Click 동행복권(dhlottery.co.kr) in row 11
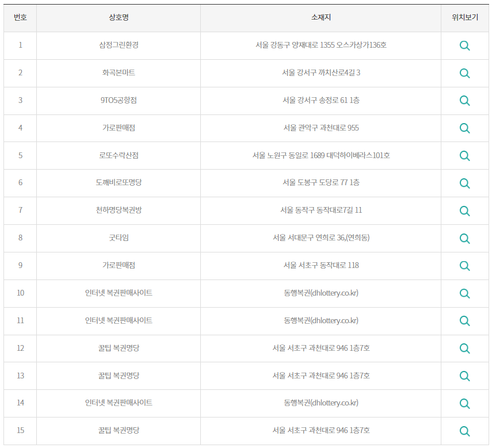 coord(321,320)
